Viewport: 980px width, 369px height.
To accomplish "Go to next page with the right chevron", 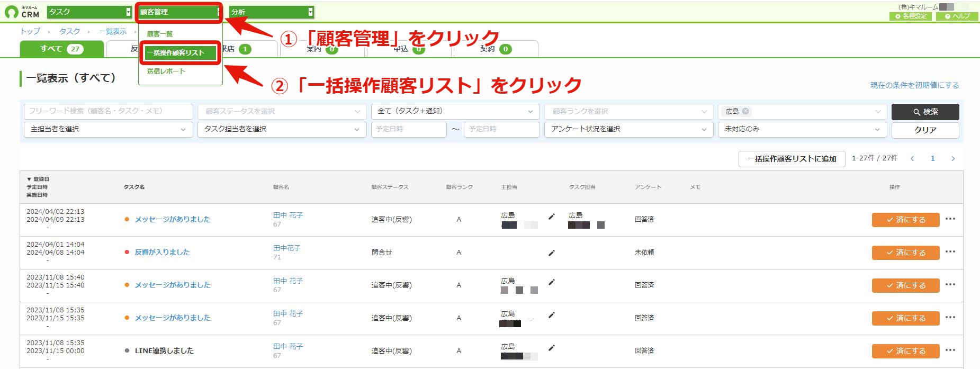I will (953, 158).
